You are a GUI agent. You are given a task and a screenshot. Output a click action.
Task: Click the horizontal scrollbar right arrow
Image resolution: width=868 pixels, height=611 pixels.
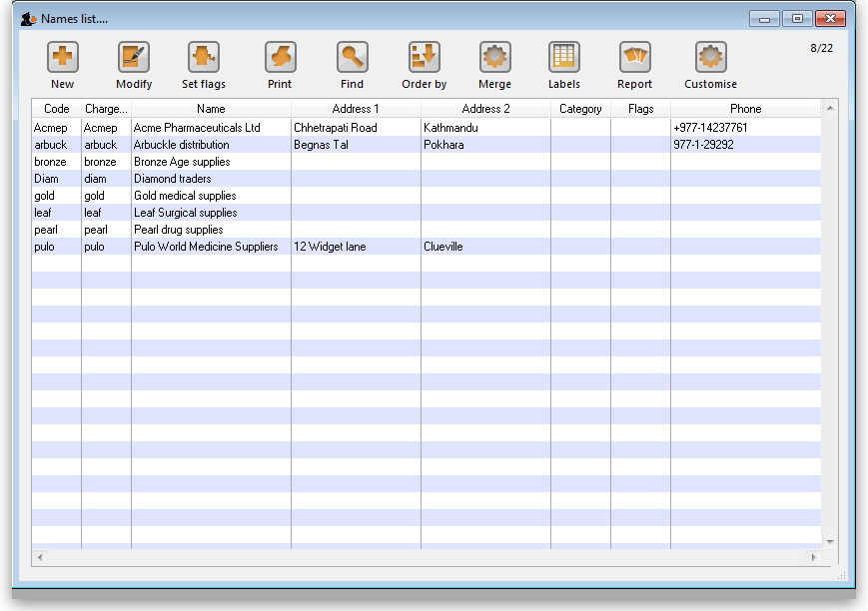pyautogui.click(x=814, y=556)
